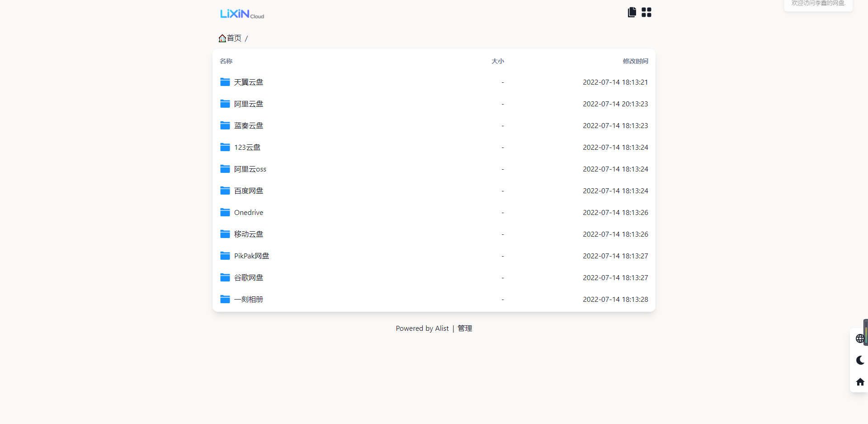The width and height of the screenshot is (868, 424).
Task: Open the 123云盘 folder name
Action: pos(247,148)
